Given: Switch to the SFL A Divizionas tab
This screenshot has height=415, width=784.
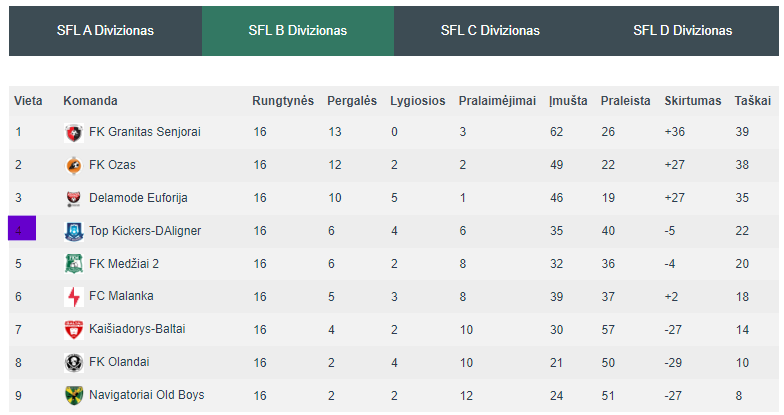Looking at the screenshot, I should tap(106, 31).
